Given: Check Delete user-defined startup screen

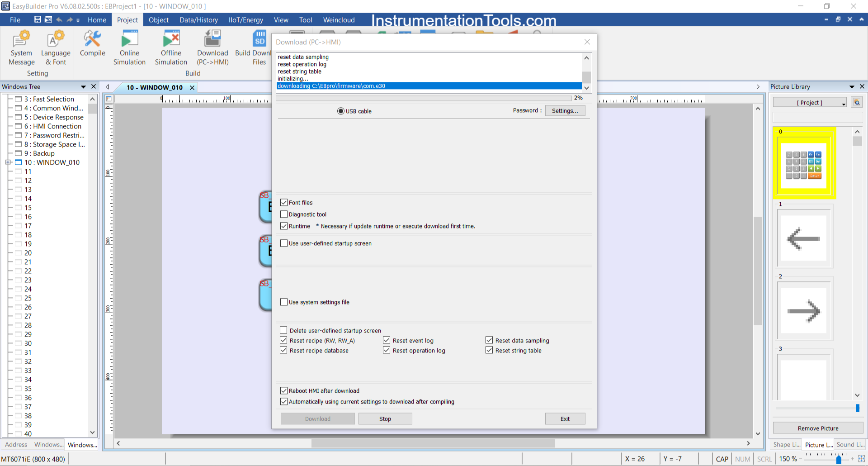Looking at the screenshot, I should coord(283,330).
